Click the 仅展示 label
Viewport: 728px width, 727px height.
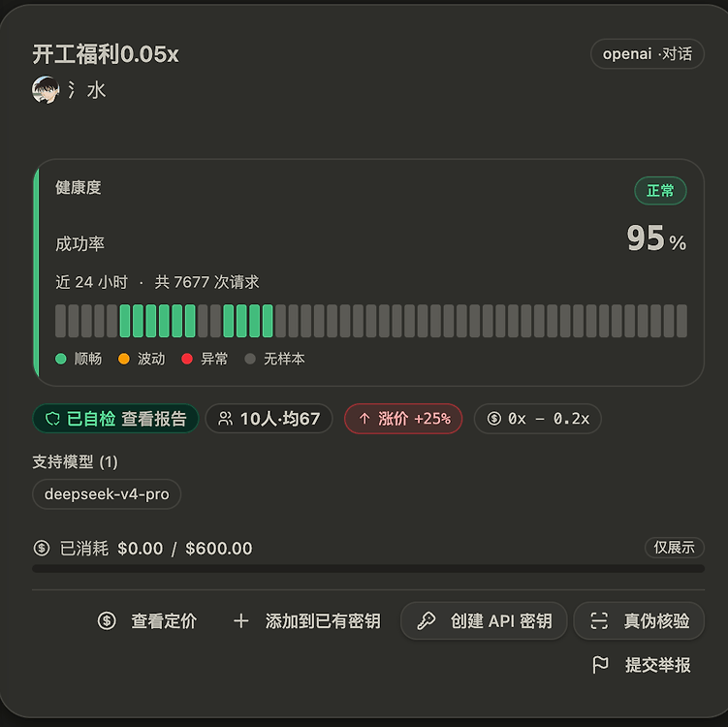click(674, 548)
